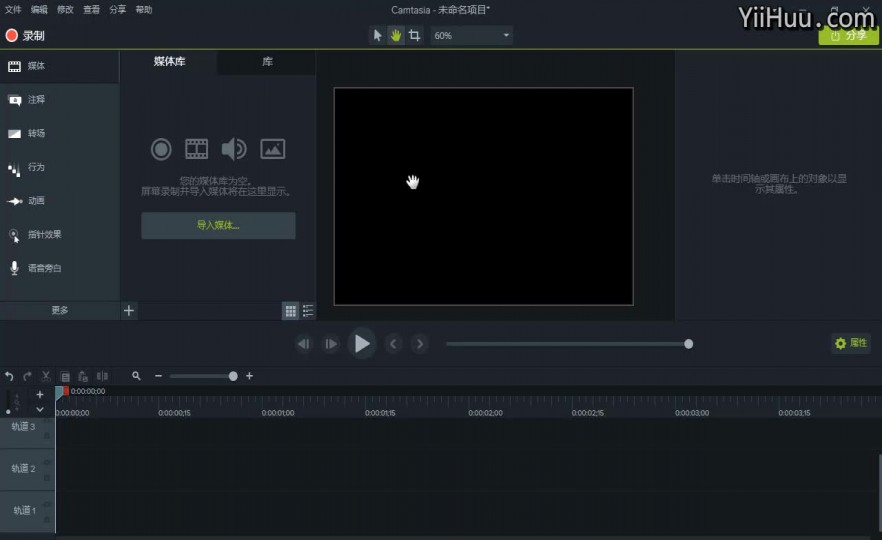Select the 轨道 1 track header
This screenshot has height=540, width=882.
click(27, 511)
